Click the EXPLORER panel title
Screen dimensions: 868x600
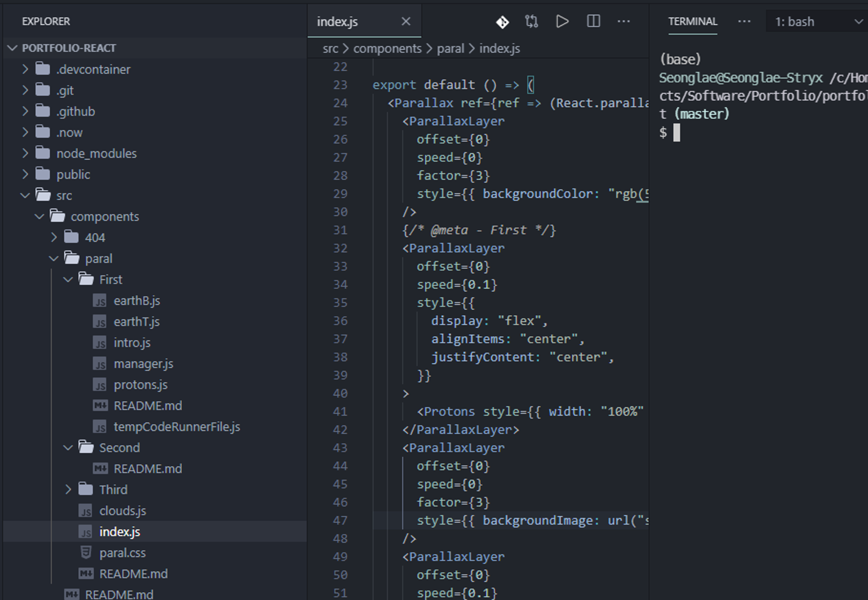coord(46,21)
